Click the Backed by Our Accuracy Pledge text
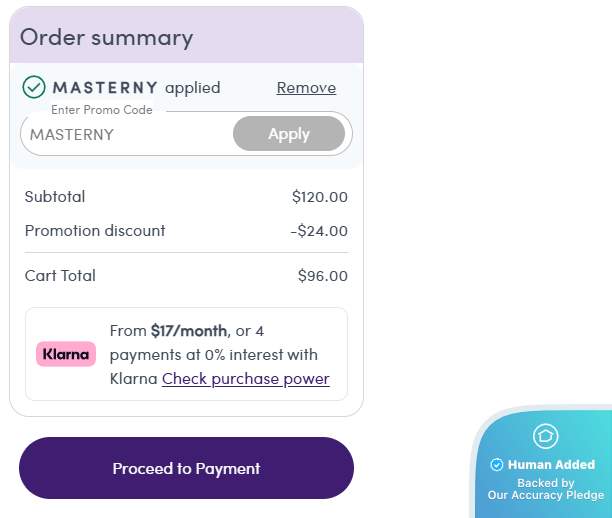 (545, 489)
